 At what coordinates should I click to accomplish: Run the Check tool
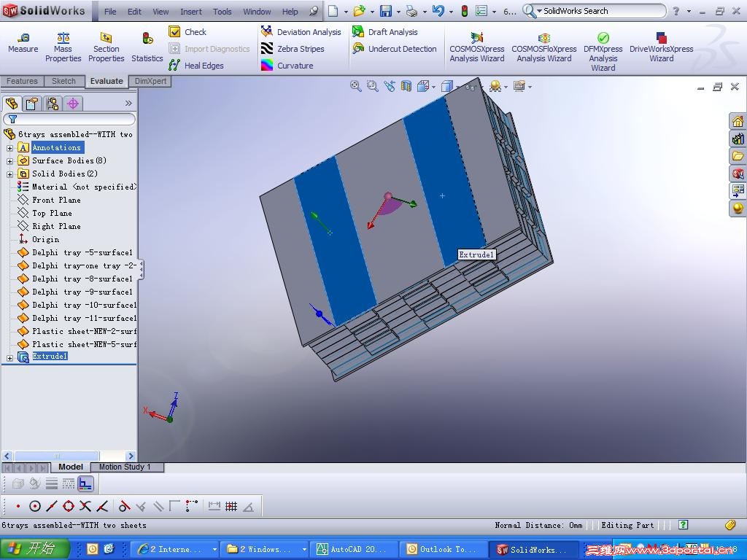click(x=187, y=32)
